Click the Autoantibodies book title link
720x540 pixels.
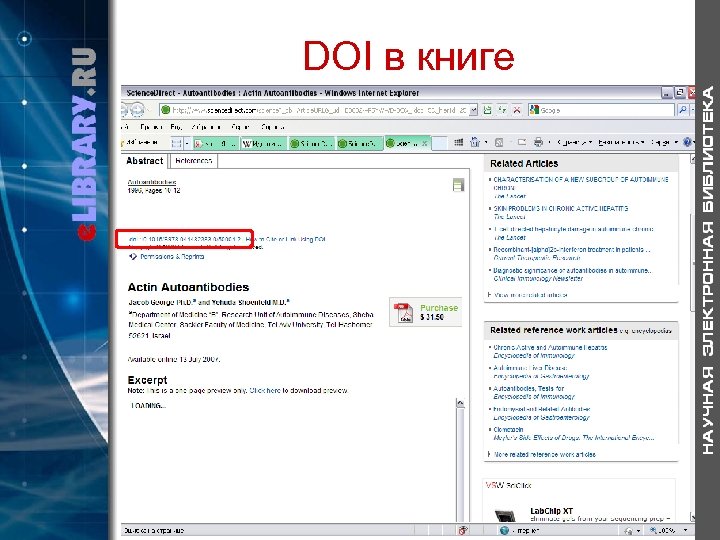pos(152,182)
